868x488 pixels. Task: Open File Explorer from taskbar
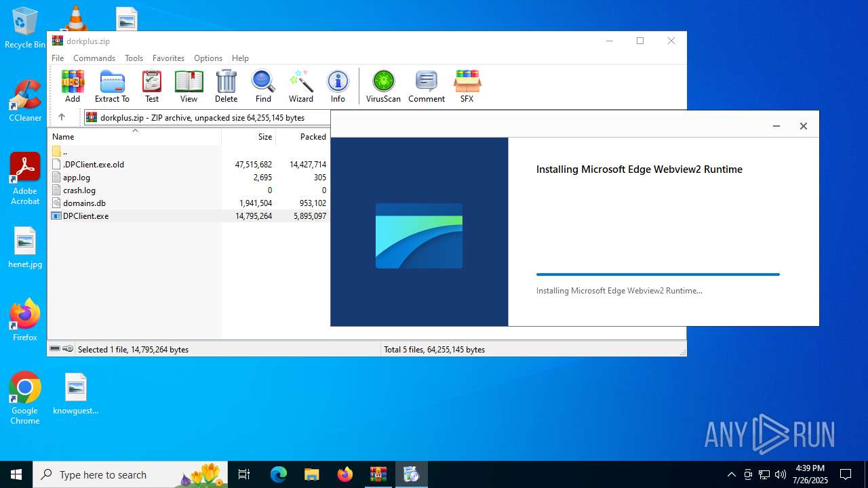click(x=312, y=474)
